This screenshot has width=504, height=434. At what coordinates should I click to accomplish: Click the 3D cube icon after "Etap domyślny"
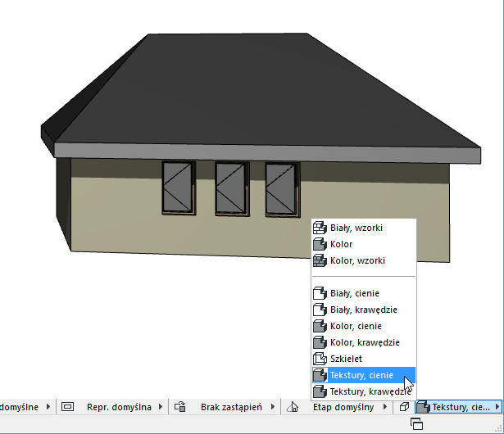404,407
